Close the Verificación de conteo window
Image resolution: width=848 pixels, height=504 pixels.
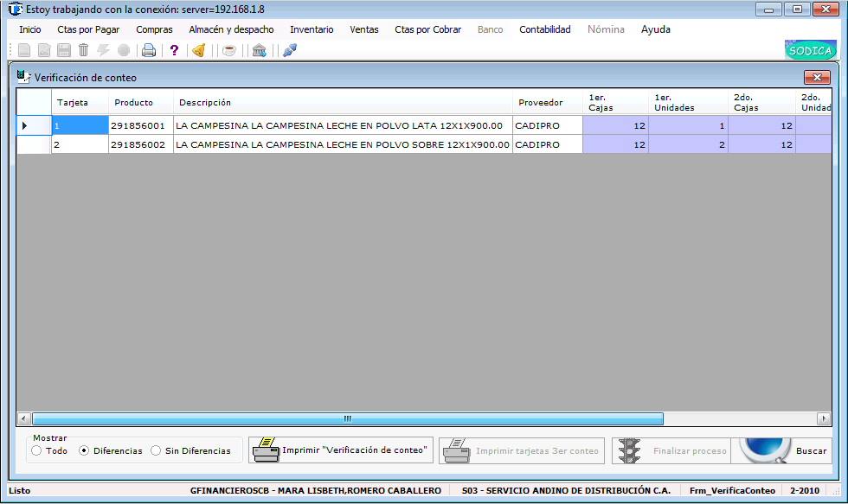click(817, 77)
